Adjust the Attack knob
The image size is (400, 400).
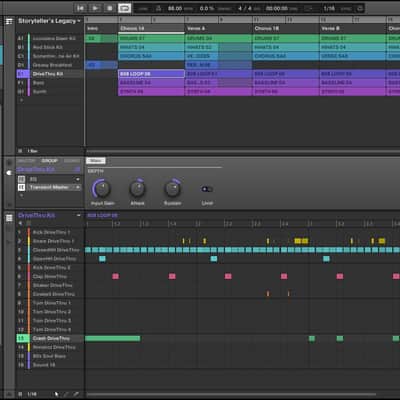coord(137,189)
